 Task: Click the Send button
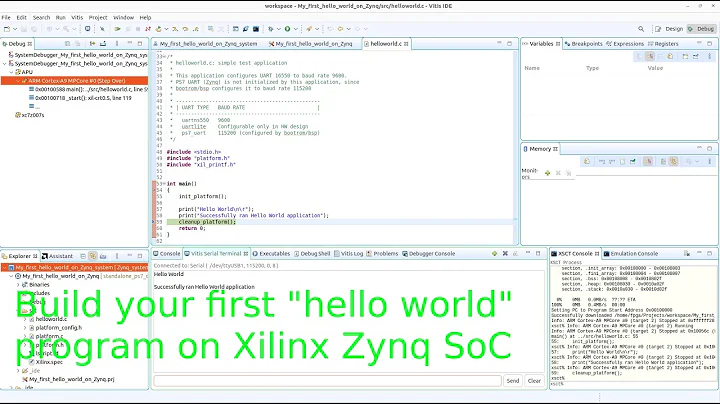(513, 381)
